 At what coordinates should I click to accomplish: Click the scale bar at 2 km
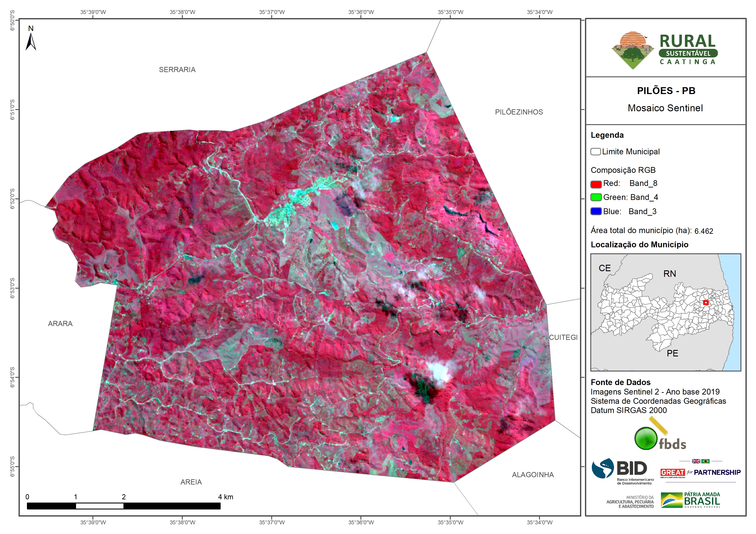123,506
